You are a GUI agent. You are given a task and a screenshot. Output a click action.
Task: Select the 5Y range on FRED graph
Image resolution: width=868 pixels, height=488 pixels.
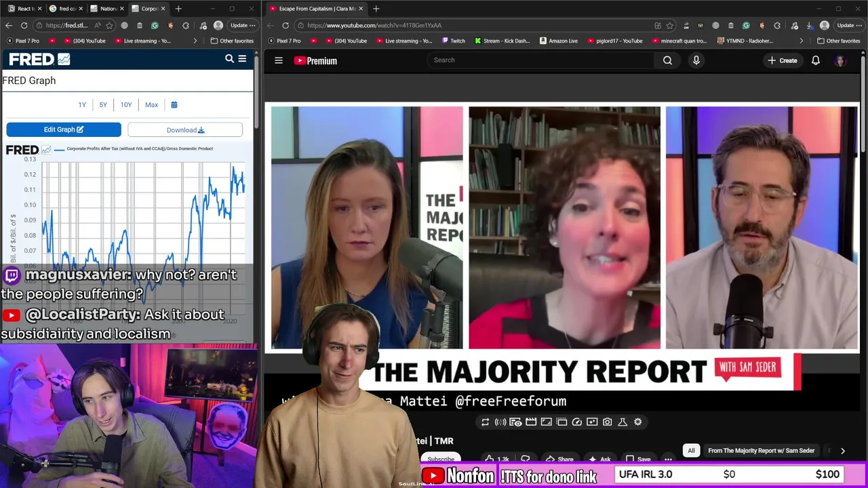coord(103,104)
